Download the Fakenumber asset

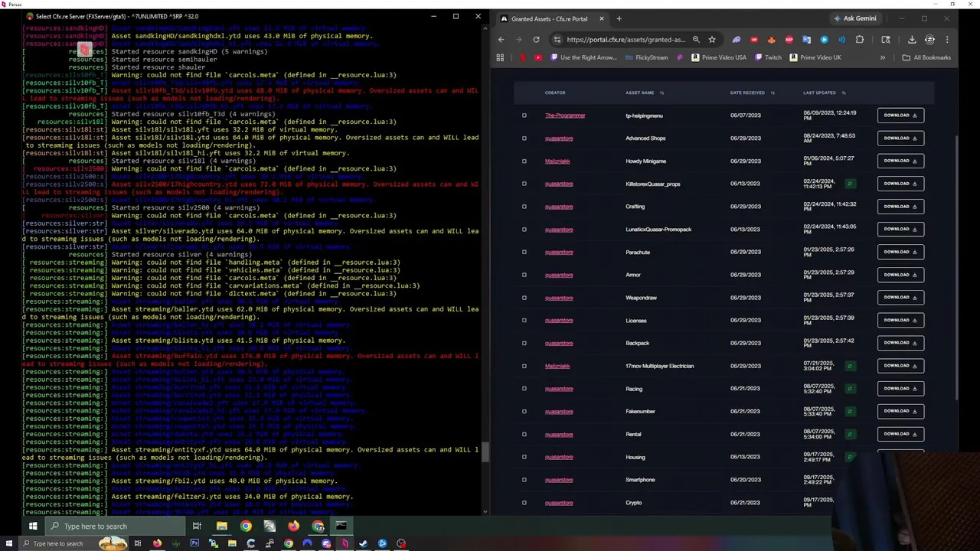coord(900,411)
